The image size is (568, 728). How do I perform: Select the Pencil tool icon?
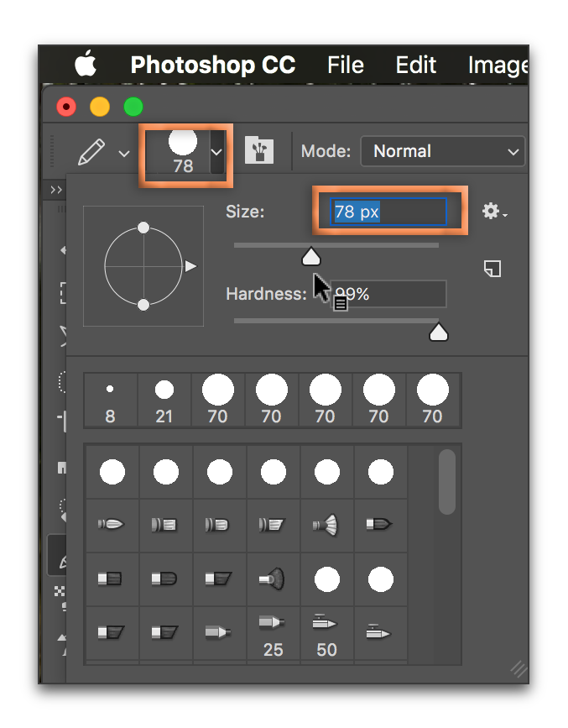(x=91, y=152)
